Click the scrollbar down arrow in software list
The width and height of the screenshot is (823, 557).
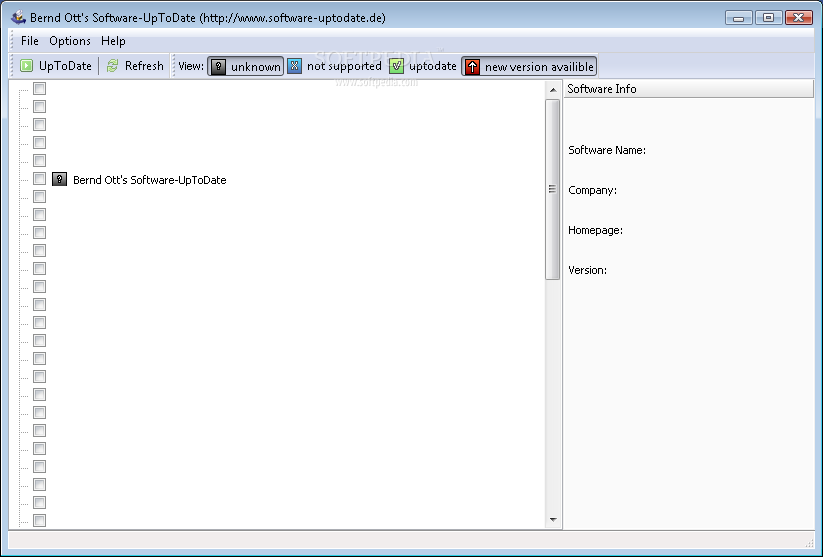pyautogui.click(x=553, y=520)
